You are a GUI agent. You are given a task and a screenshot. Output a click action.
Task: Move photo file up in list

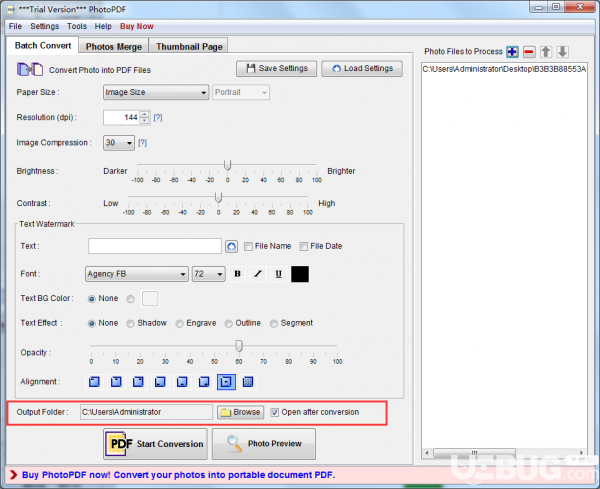point(546,52)
